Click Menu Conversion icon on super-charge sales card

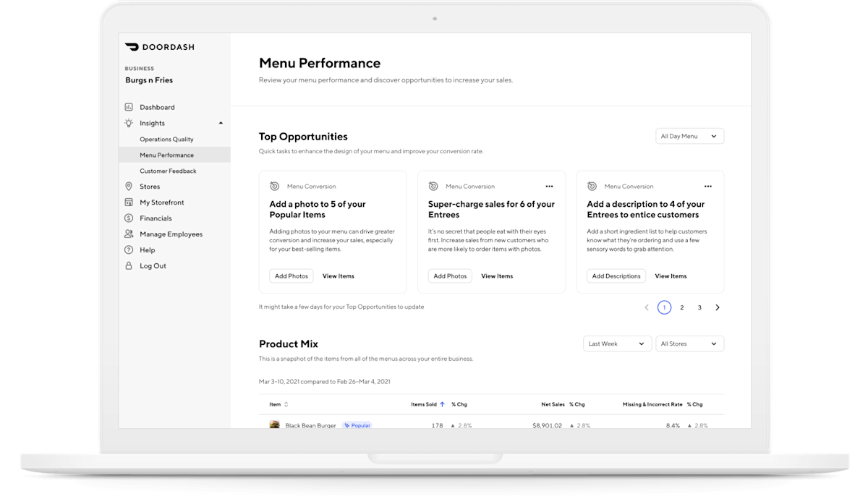[433, 186]
